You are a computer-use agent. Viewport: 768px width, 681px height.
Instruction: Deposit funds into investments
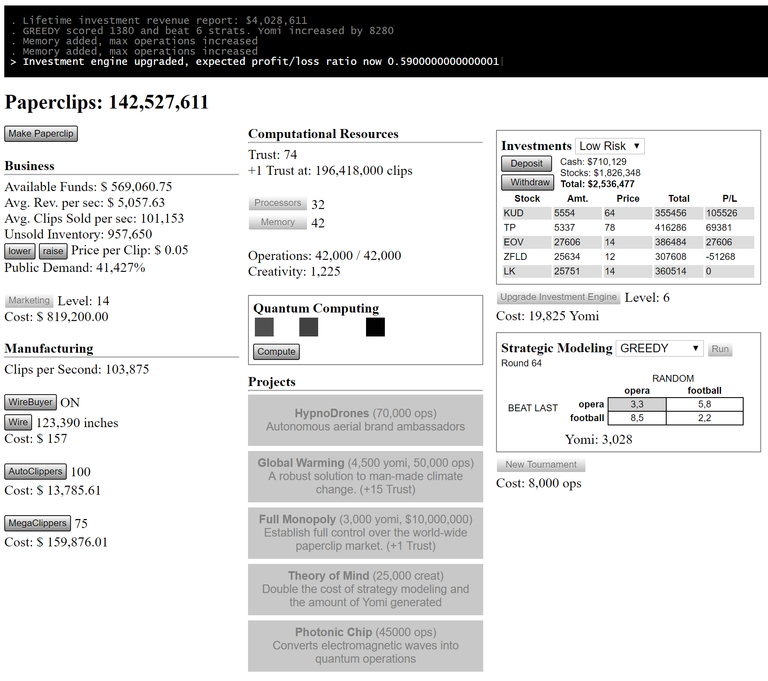(x=527, y=164)
